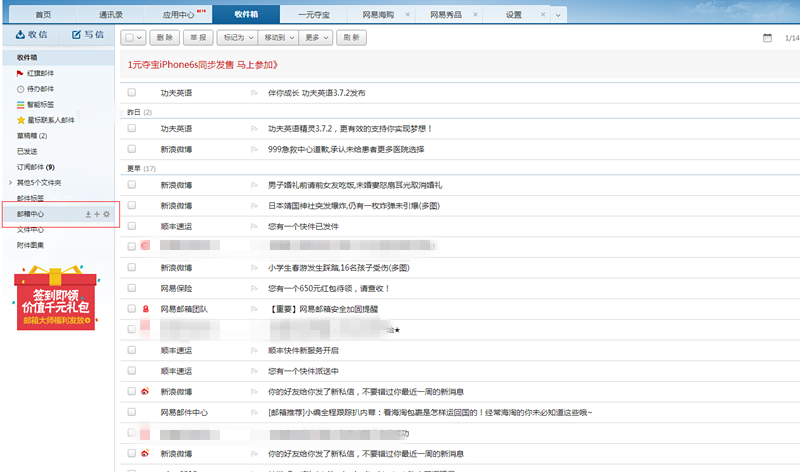Open the 草稿箱 (2) drafts folder
Screen dimensions: 800x472
(32, 136)
